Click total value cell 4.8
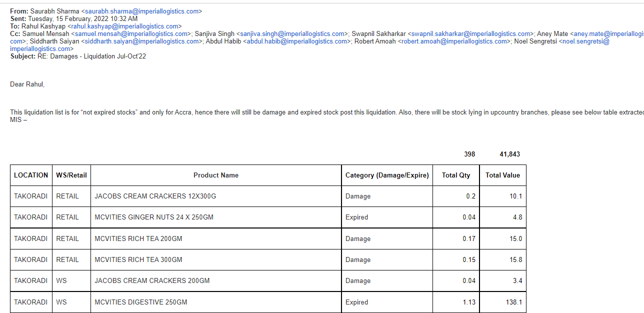The height and width of the screenshot is (313, 644). click(502, 217)
